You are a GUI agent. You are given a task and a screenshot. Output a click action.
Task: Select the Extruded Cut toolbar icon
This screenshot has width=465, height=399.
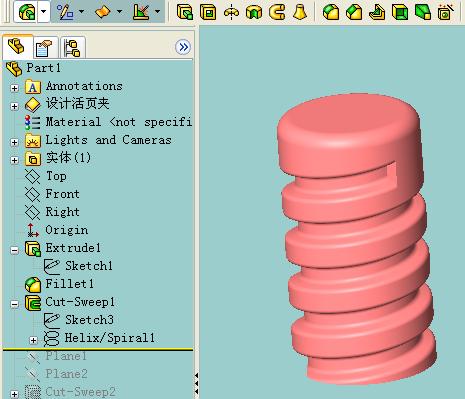pyautogui.click(x=208, y=12)
